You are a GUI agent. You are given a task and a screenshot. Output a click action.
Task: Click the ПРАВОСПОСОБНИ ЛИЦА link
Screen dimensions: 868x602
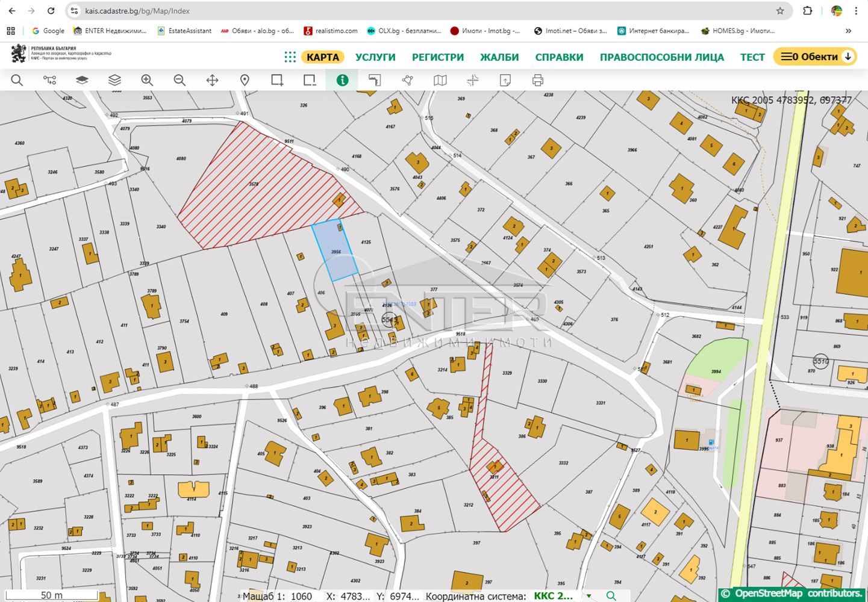point(661,57)
